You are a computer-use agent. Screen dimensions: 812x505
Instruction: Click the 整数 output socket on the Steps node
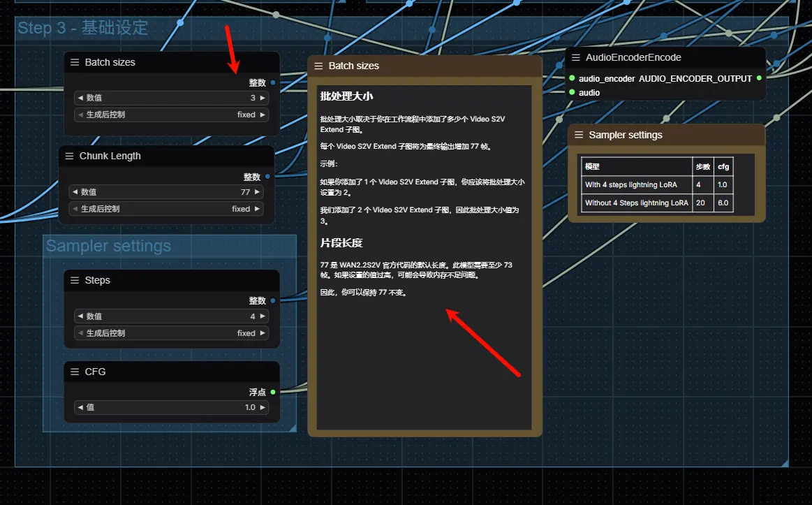click(x=272, y=300)
